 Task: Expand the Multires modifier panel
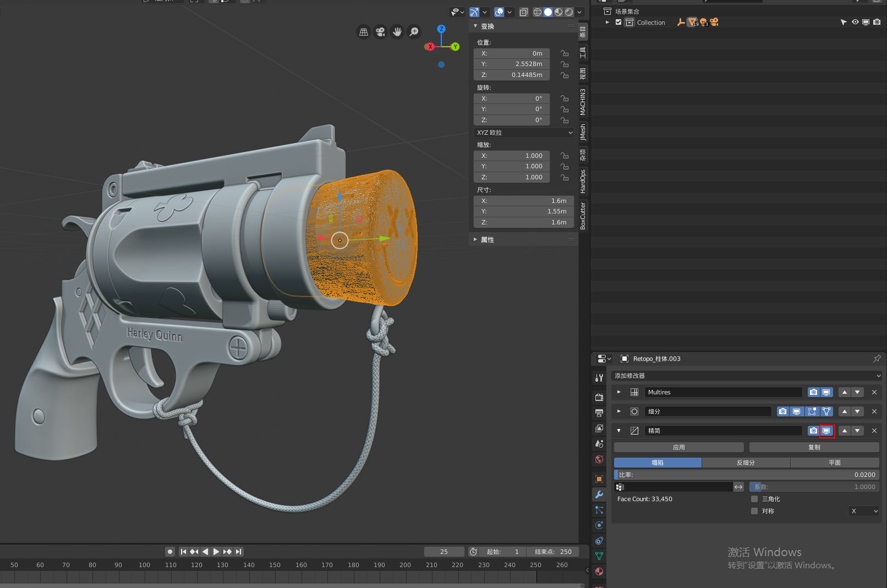(619, 392)
